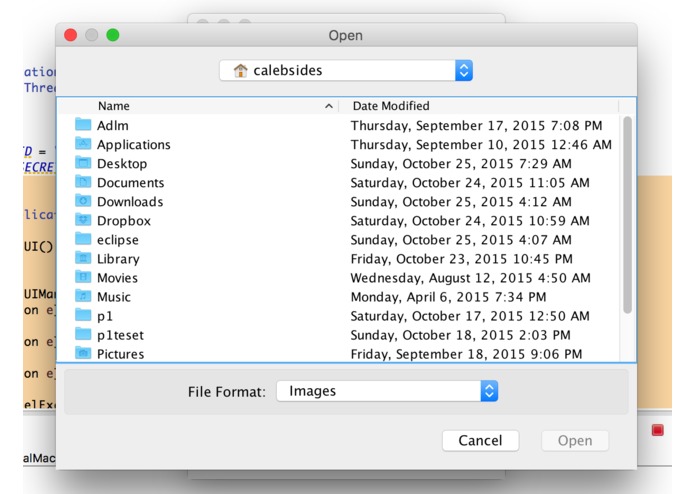Image resolution: width=695 pixels, height=494 pixels.
Task: Click the Music folder icon
Action: pos(83,296)
